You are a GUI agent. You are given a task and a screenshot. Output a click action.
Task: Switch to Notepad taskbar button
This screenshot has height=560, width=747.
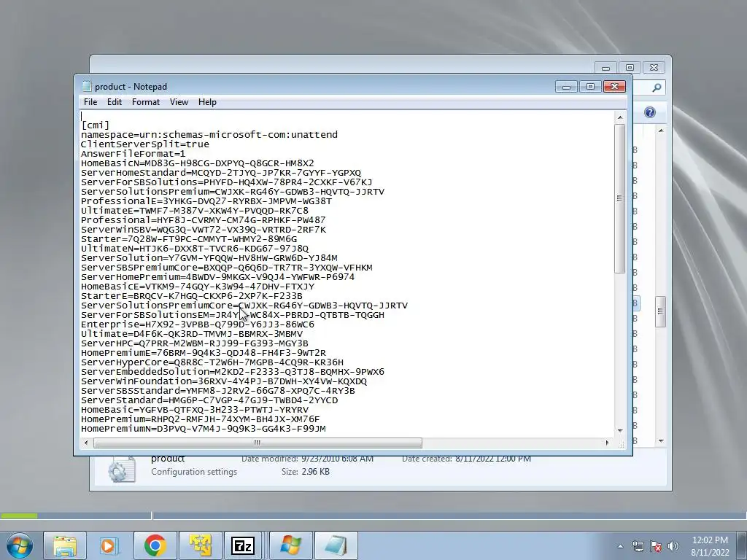[336, 545]
